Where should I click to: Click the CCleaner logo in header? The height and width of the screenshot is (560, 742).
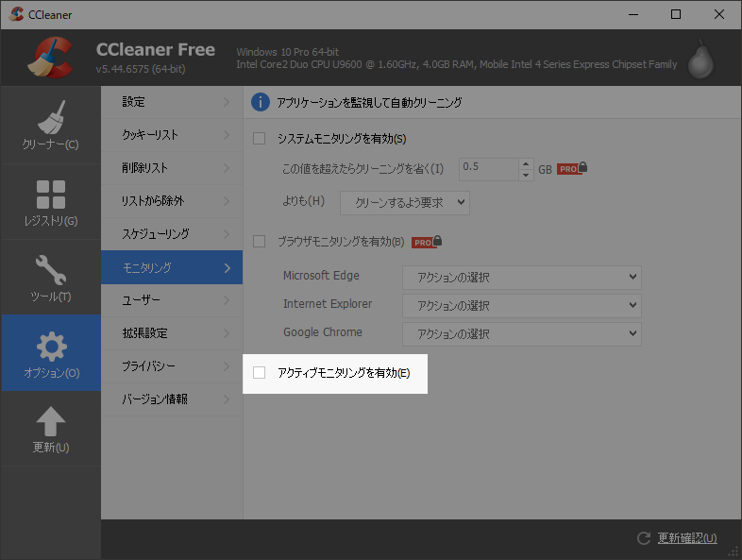[51, 58]
